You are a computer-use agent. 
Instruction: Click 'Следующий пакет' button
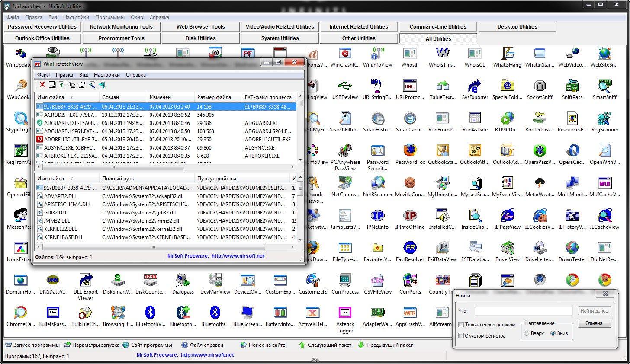(325, 345)
